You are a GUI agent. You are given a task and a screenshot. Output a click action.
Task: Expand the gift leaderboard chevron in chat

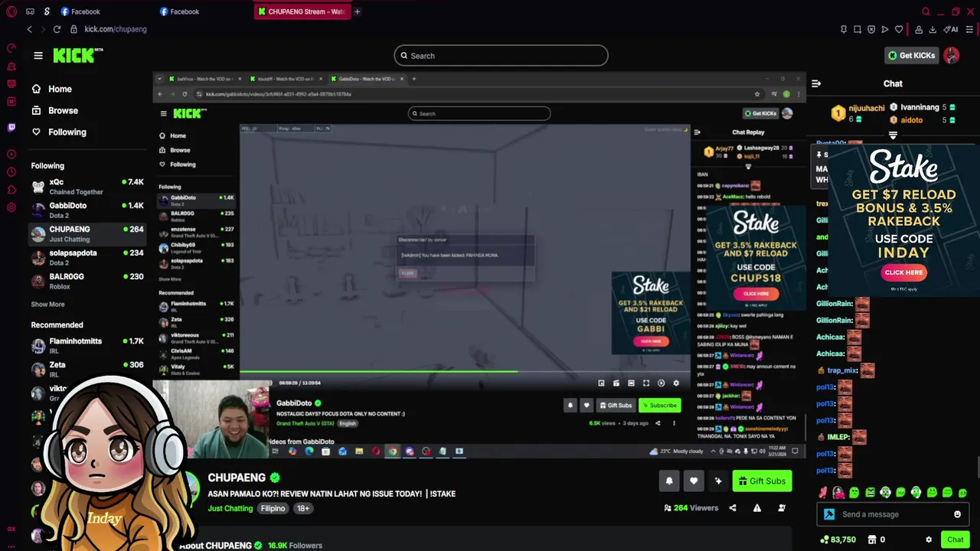(893, 135)
